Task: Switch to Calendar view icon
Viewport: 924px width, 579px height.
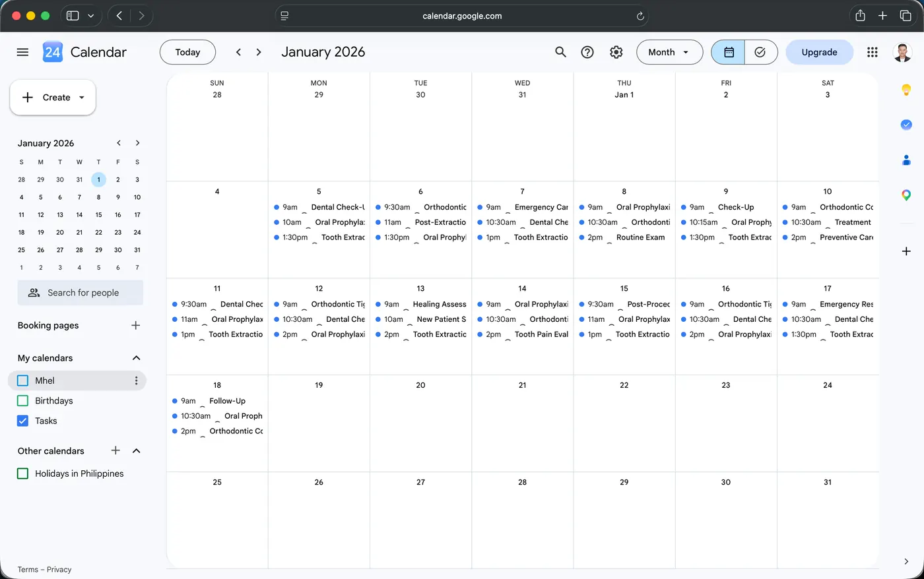Action: point(729,52)
